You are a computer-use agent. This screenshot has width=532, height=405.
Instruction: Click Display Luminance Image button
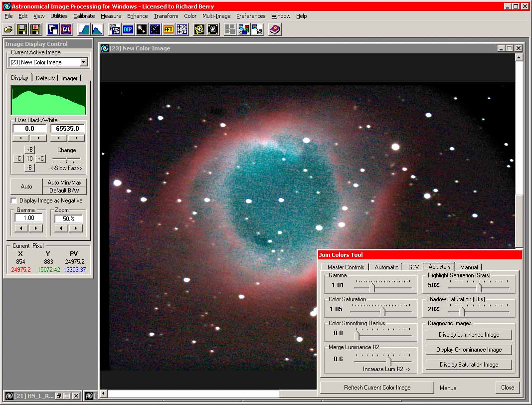tap(469, 335)
